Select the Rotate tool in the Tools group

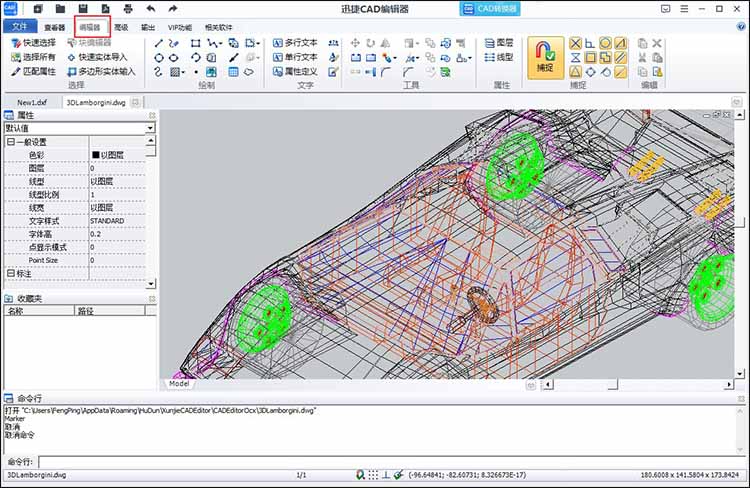click(x=370, y=43)
